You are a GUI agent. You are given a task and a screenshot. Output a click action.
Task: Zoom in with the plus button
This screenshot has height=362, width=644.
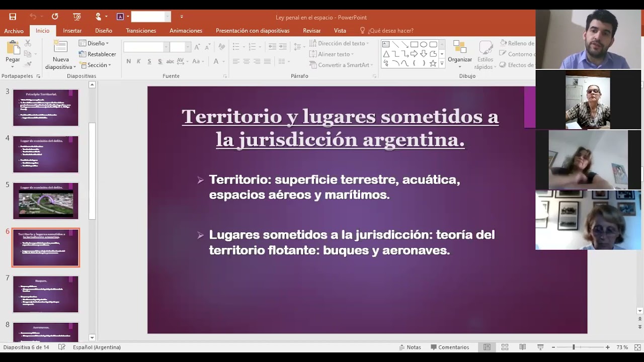point(608,347)
